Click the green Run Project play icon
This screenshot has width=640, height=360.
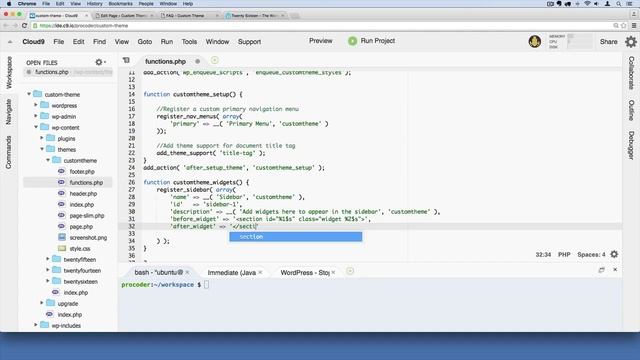point(352,41)
